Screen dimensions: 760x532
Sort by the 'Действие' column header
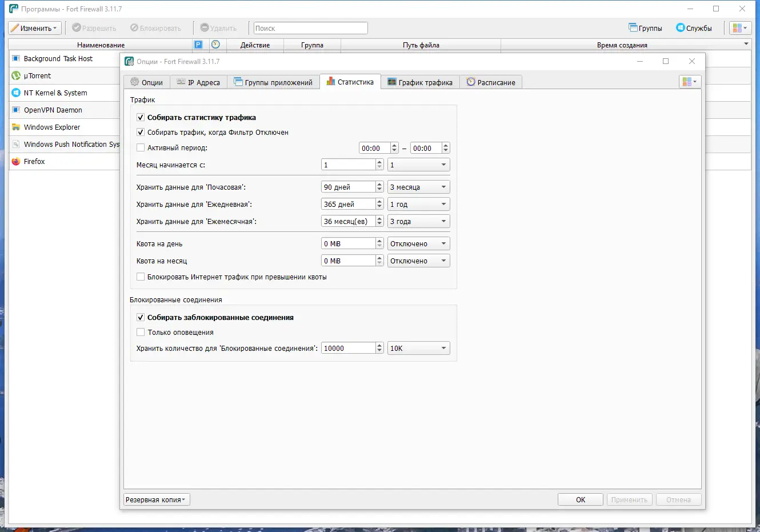pyautogui.click(x=255, y=45)
